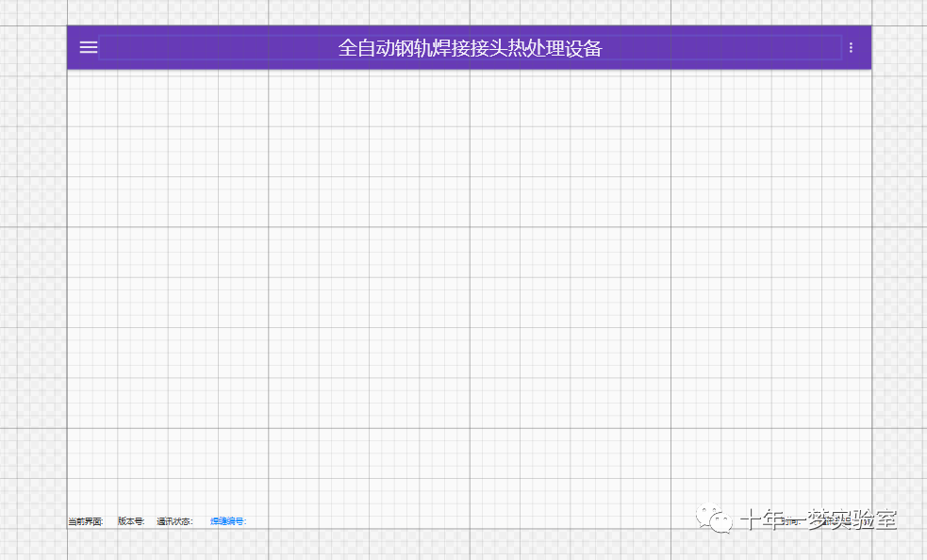Viewport: 927px width, 560px height.
Task: Click the three-dot overflow menu icon
Action: [x=851, y=47]
